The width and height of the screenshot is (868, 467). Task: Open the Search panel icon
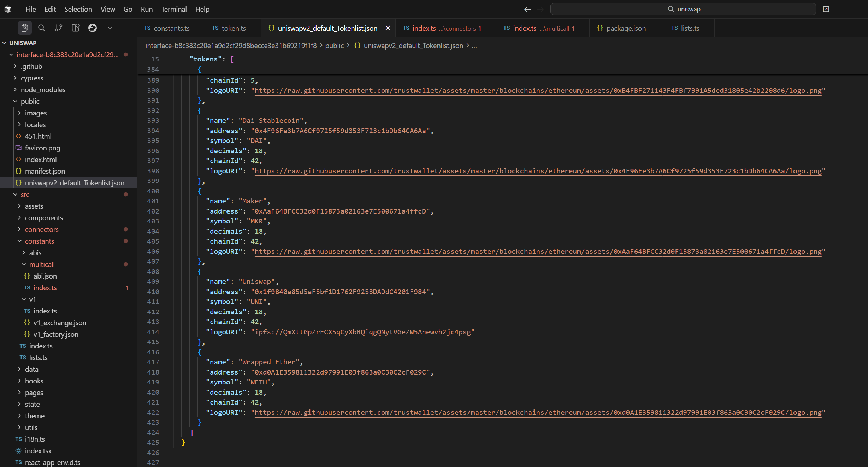point(41,28)
